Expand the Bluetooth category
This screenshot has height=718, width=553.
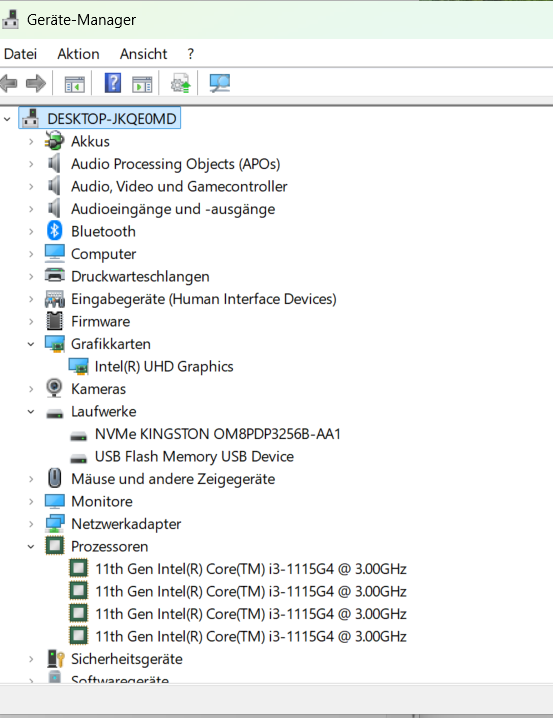point(31,231)
